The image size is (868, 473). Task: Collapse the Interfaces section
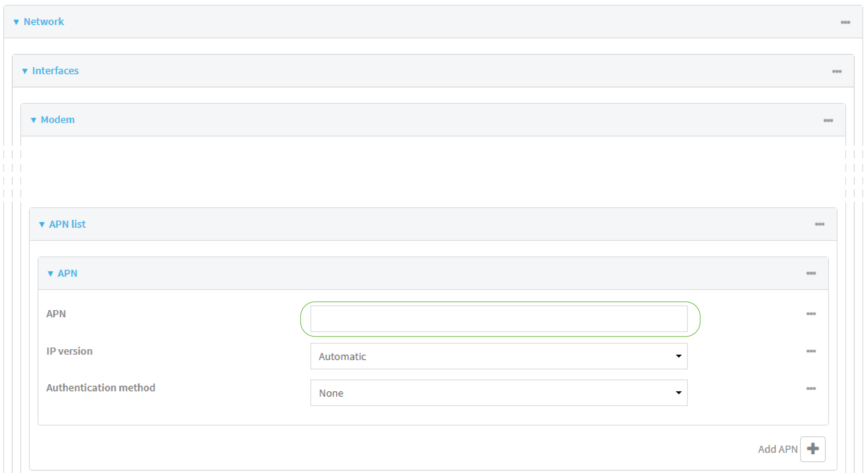(25, 71)
